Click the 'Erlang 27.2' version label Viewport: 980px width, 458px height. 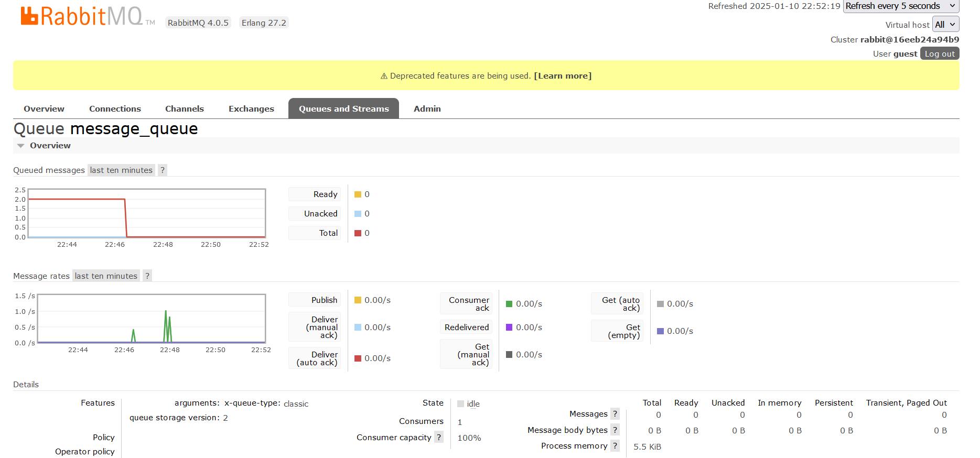[x=264, y=23]
